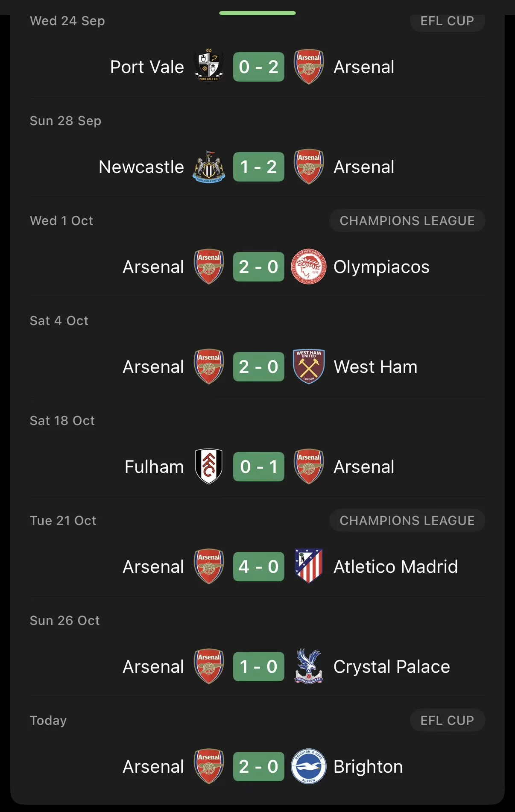Select the Crystal Palace team name
Viewport: 515px width, 812px height.
392,666
